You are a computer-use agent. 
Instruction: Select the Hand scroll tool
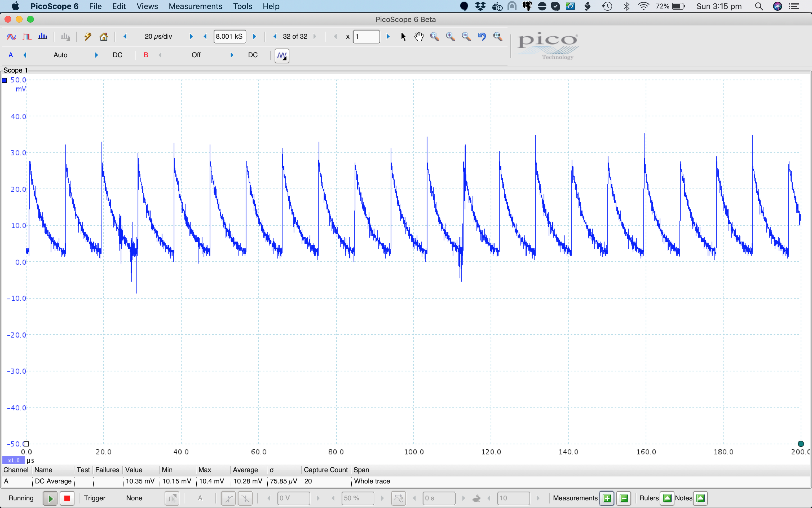coord(419,36)
